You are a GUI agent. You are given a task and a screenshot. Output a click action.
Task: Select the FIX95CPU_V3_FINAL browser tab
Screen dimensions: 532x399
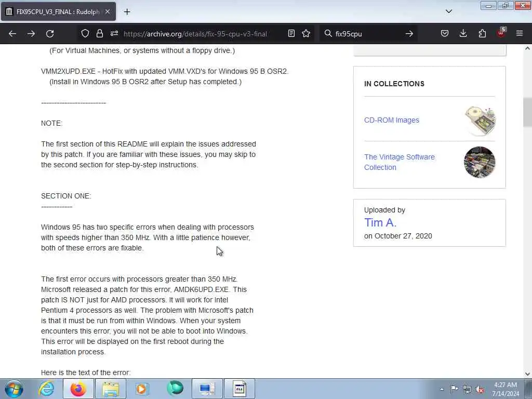tap(58, 11)
